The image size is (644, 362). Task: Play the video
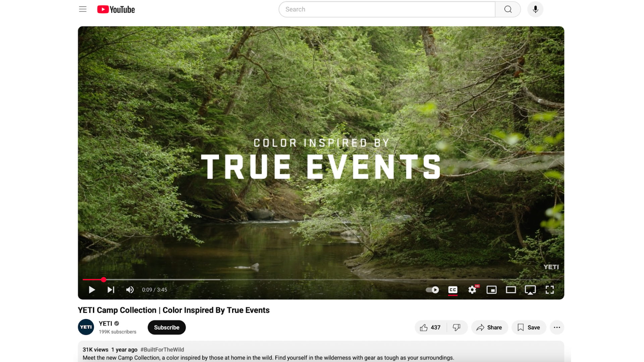[x=92, y=290]
